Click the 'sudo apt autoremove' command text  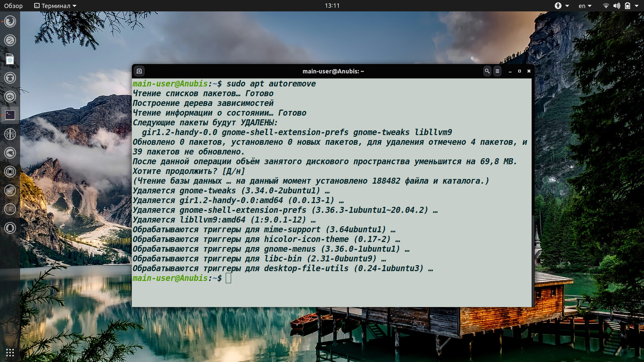tap(271, 84)
